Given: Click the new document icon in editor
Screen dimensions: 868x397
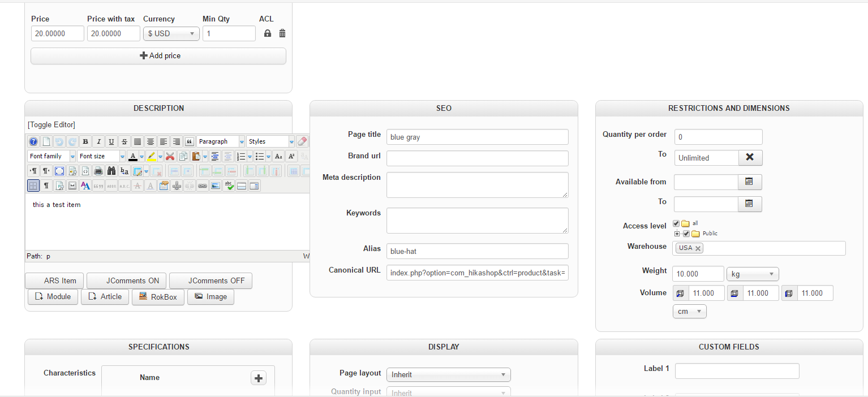Looking at the screenshot, I should [x=46, y=141].
